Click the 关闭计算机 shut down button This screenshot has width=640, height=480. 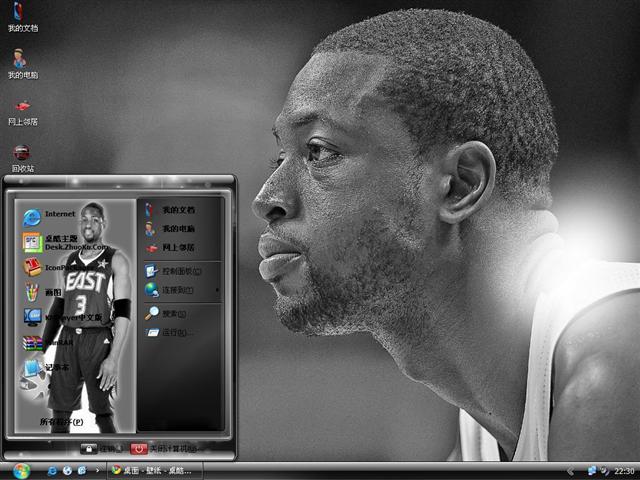pyautogui.click(x=164, y=449)
